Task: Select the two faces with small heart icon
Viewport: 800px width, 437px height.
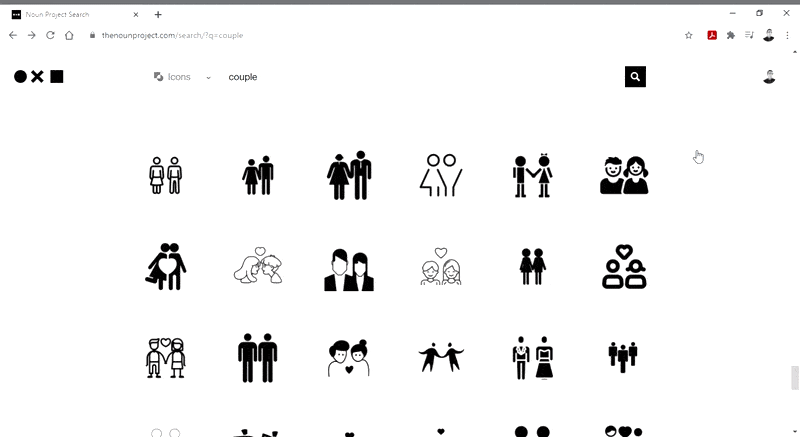Action: click(349, 358)
